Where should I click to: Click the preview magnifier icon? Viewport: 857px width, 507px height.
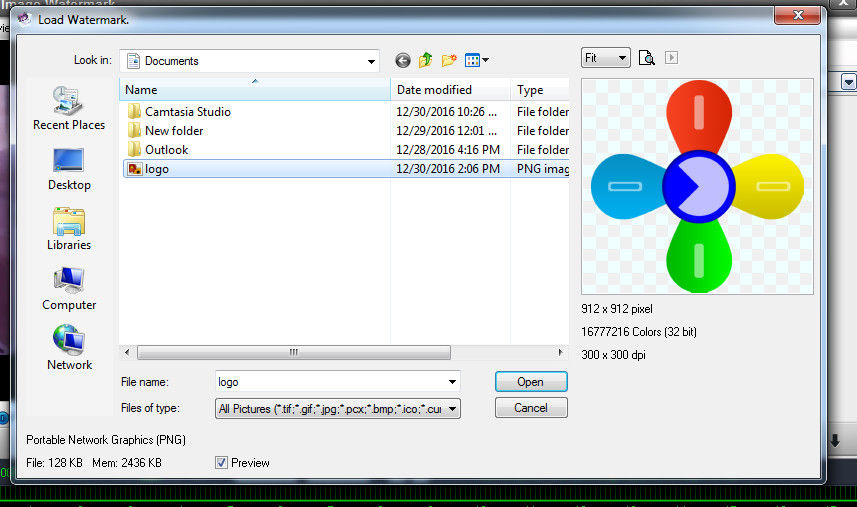pyautogui.click(x=647, y=58)
